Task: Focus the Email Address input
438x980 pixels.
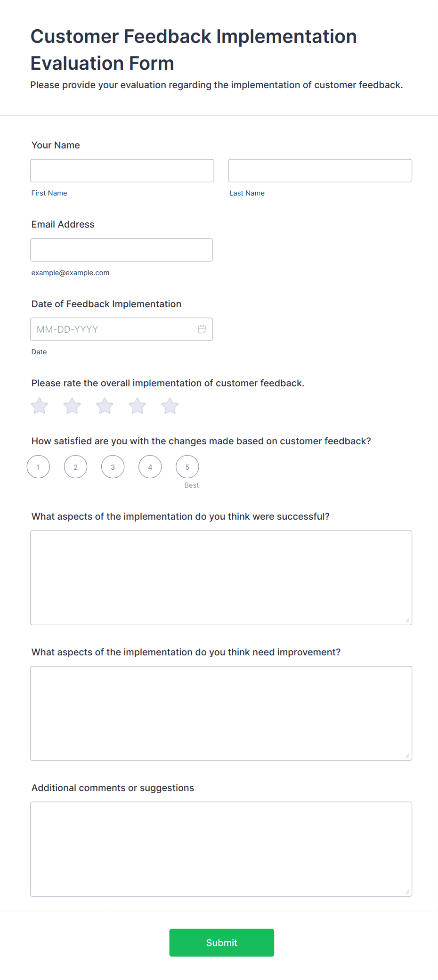Action: pos(122,250)
